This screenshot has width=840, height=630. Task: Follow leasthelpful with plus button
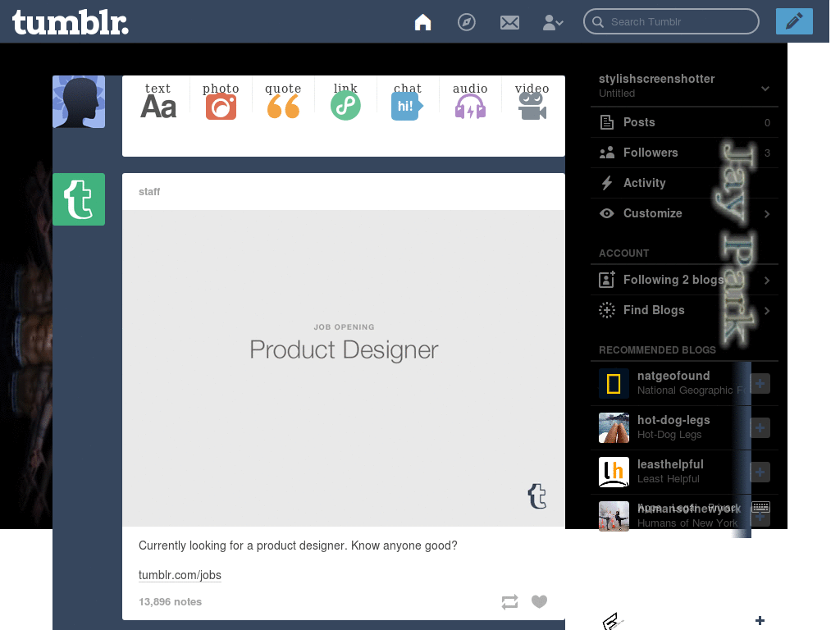(x=760, y=472)
